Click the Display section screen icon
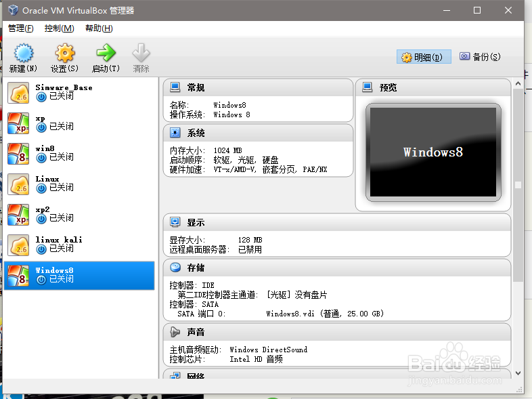This screenshot has height=399, width=532. point(175,222)
